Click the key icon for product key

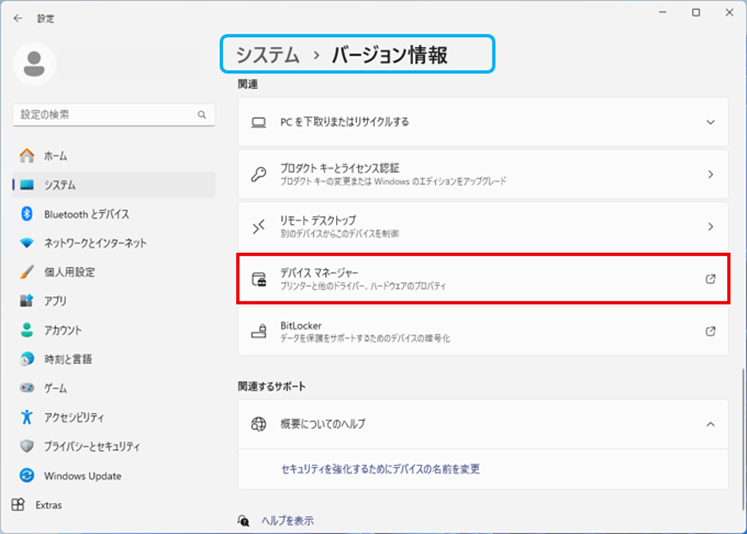(259, 174)
